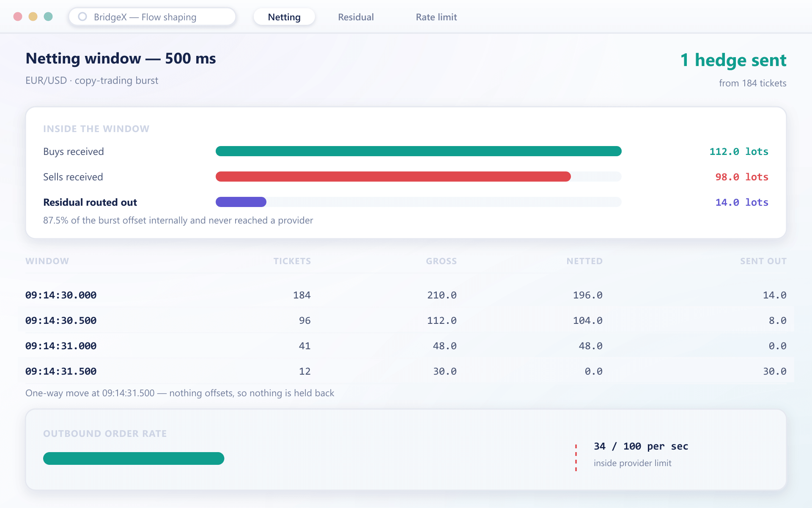Click the 34 / 100 per sec readout
The image size is (812, 508).
pos(641,446)
